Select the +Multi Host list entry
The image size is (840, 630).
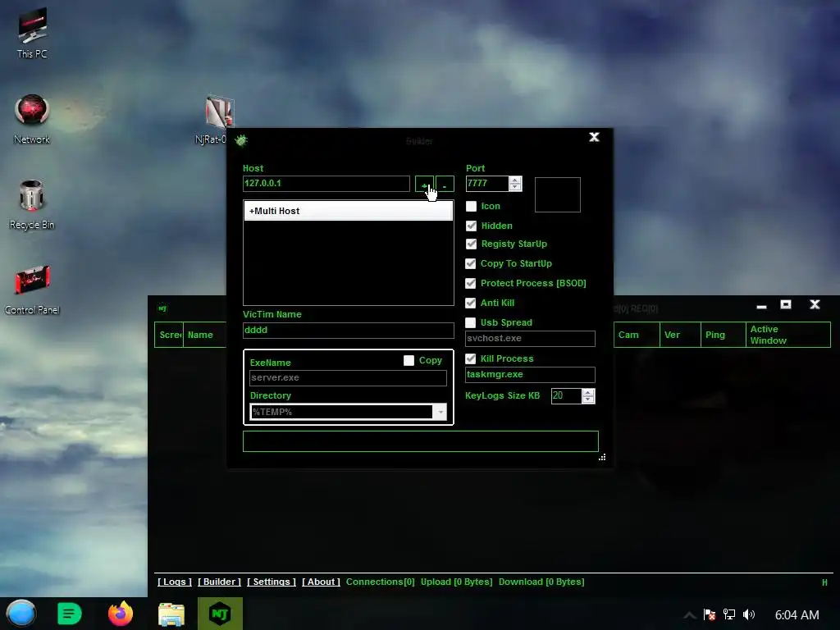[348, 211]
